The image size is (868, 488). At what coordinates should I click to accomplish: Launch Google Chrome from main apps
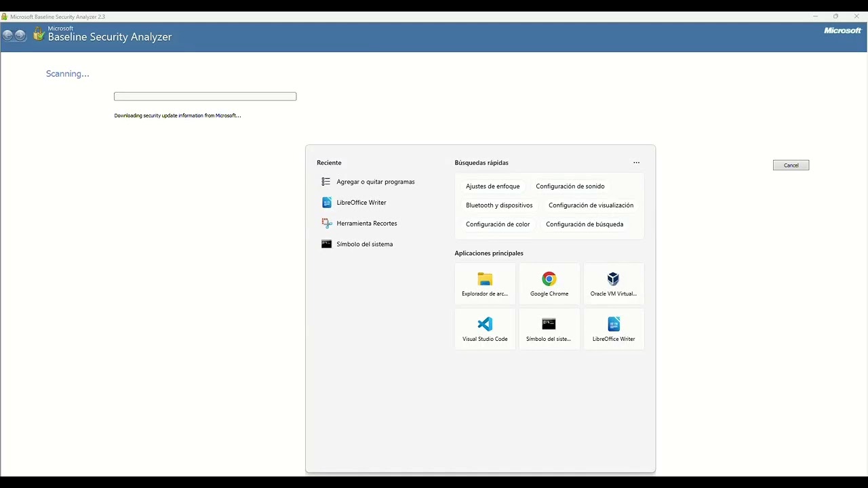point(549,283)
